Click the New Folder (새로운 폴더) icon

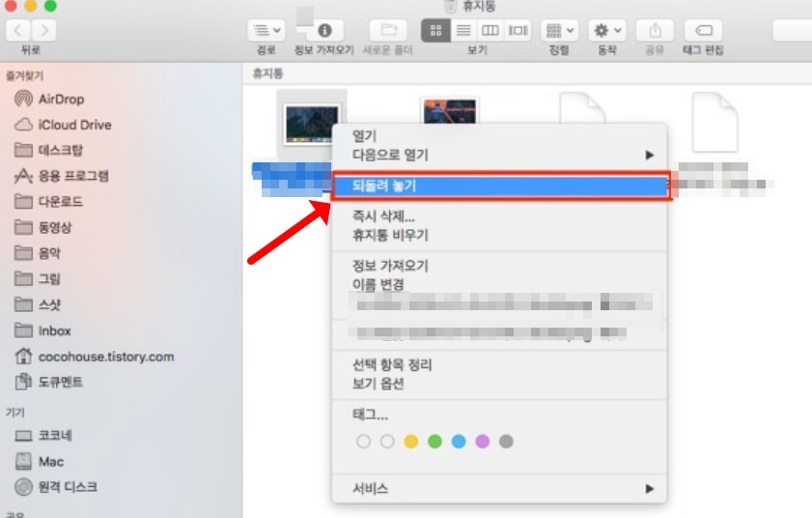click(388, 30)
